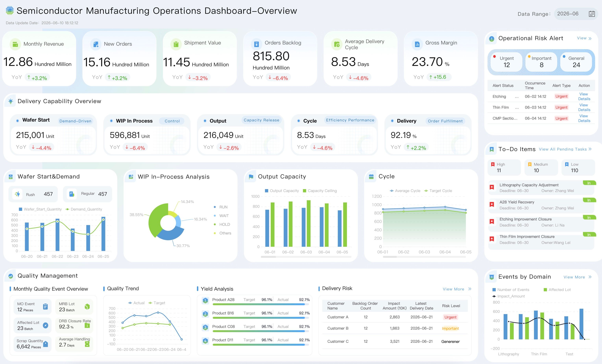Open View All Pending Tasks link

[x=565, y=149]
